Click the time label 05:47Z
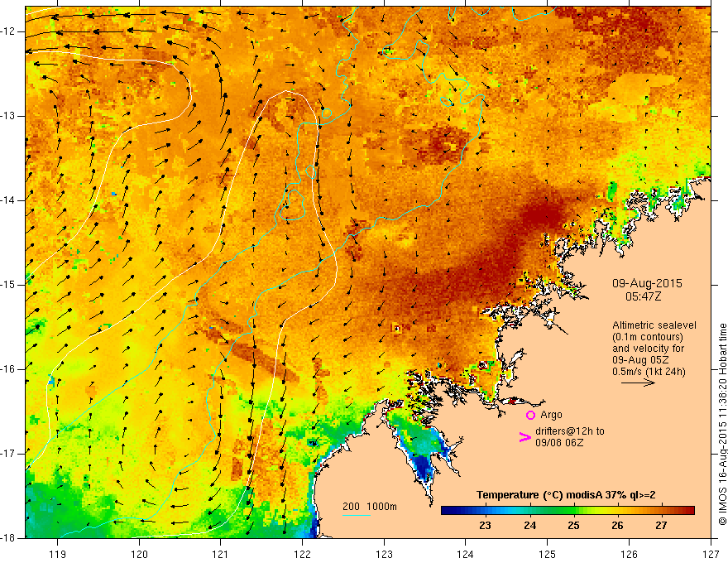Screen dimensions: 728x563 click(643, 296)
